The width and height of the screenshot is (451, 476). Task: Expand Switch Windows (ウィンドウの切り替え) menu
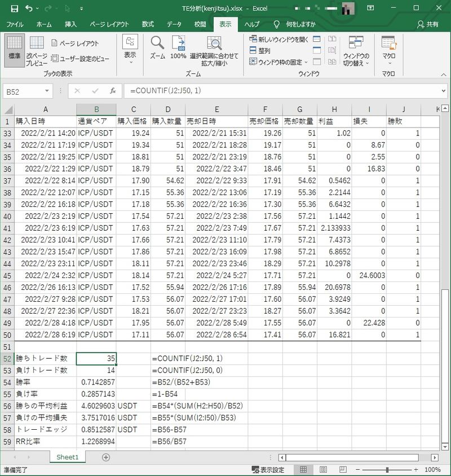click(356, 51)
